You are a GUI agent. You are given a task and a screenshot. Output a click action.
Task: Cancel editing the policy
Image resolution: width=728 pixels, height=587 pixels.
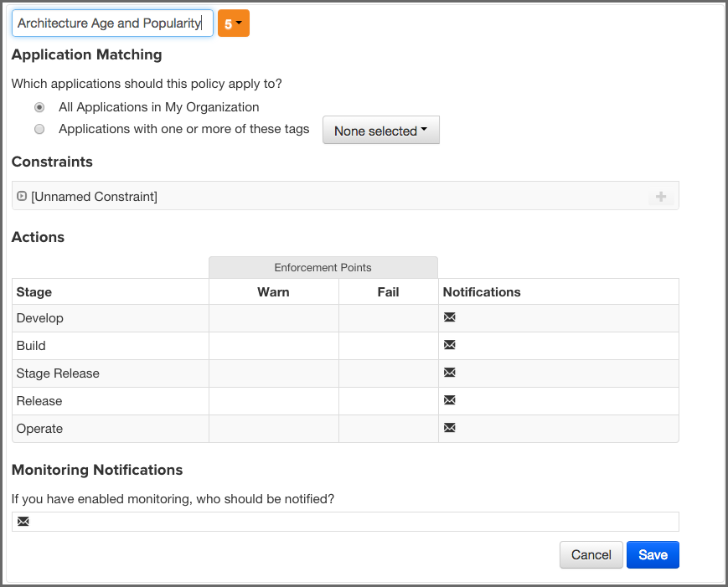point(591,554)
